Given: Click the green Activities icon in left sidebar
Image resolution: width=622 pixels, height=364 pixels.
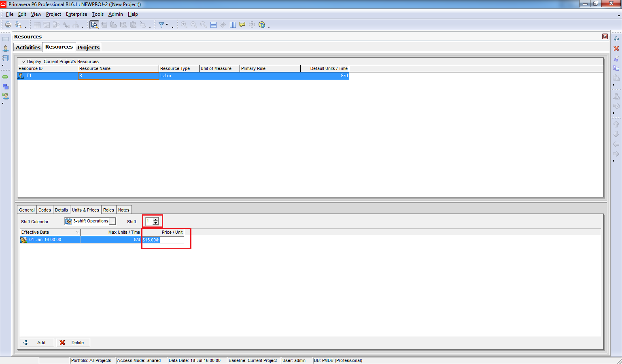Looking at the screenshot, I should tap(5, 77).
